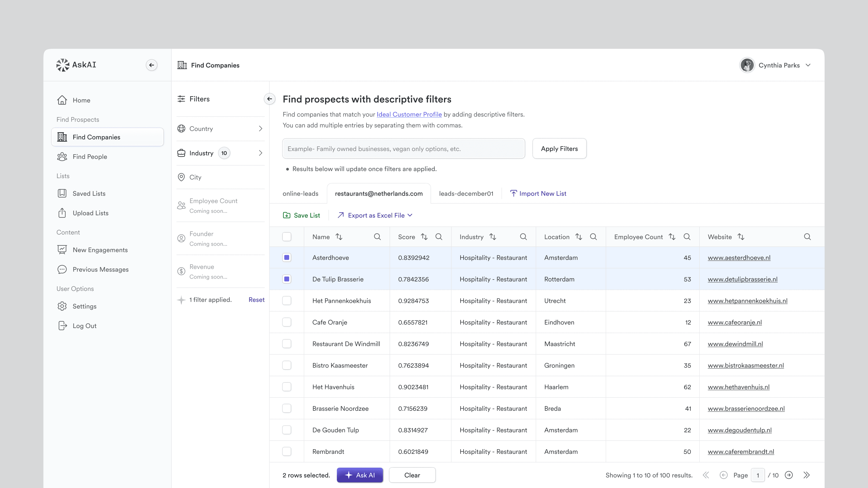The image size is (868, 488).
Task: Uncheck the Asterdhoeve row checkbox
Action: coord(287,258)
